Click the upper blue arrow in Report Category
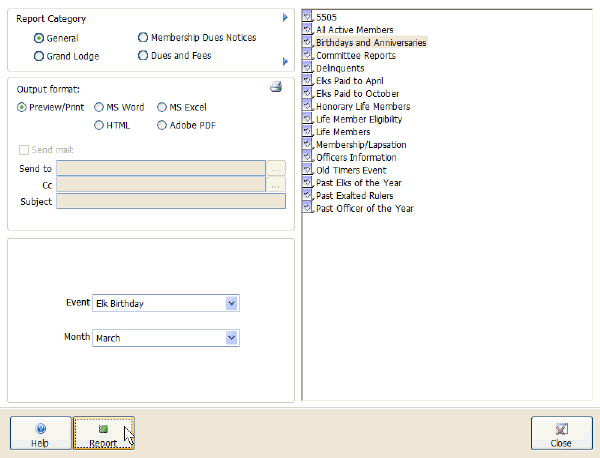The width and height of the screenshot is (600, 458). tap(285, 18)
